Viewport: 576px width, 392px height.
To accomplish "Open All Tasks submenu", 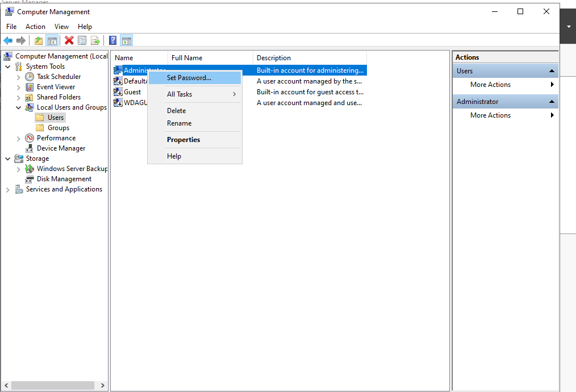I will pyautogui.click(x=195, y=94).
